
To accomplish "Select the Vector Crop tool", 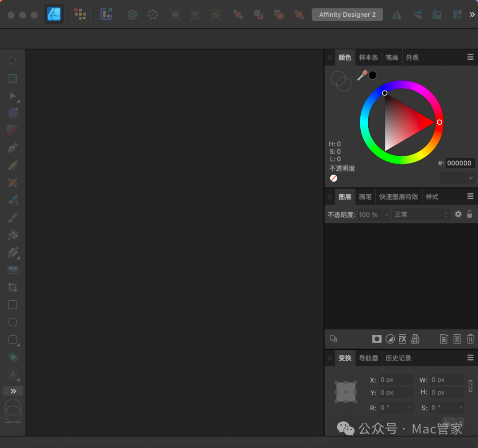I will pyautogui.click(x=13, y=287).
